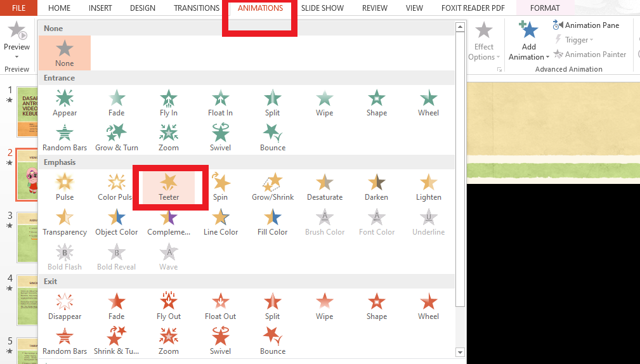Select the Teeter emphasis animation

coord(169,188)
